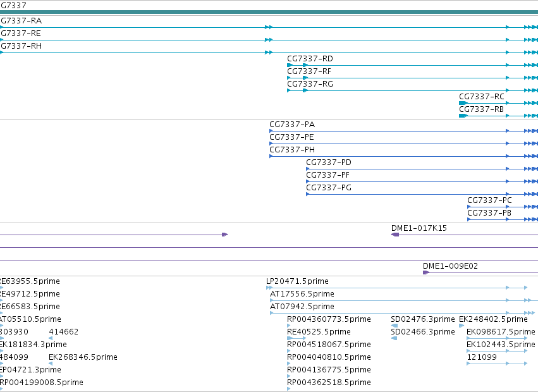Select protein CG7337-PA
The width and height of the screenshot is (538, 392).
click(292, 125)
